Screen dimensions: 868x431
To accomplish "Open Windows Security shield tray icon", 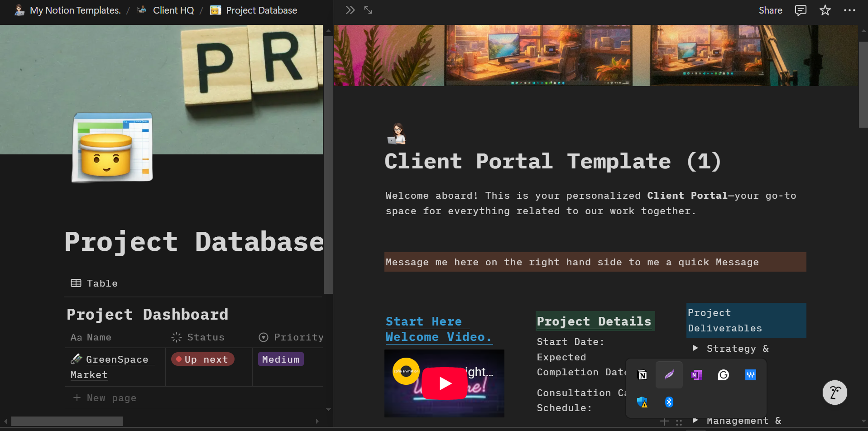I will tap(642, 402).
